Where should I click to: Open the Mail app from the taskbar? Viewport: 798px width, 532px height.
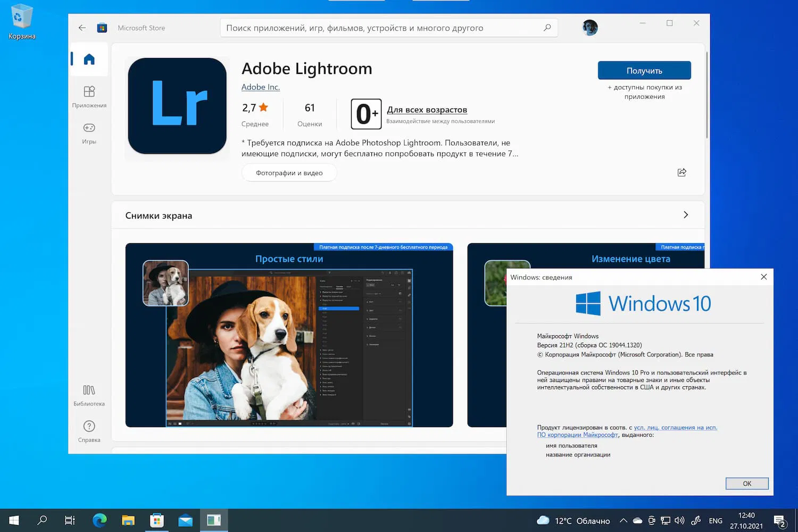click(185, 520)
